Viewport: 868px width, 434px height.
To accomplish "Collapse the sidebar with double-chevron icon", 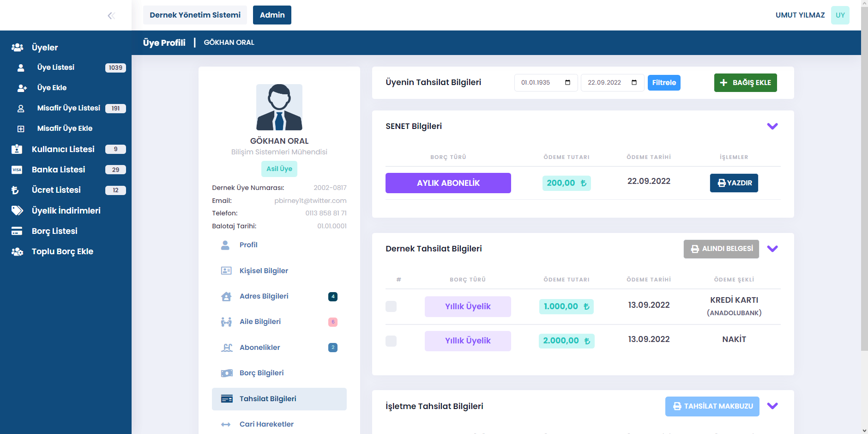I will (111, 16).
